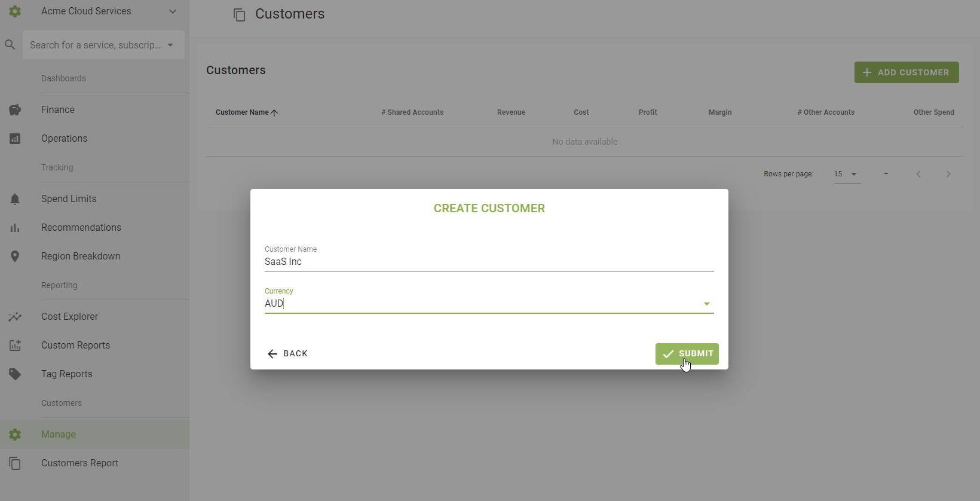Click the Margin column header
The image size is (980, 501).
pyautogui.click(x=720, y=112)
